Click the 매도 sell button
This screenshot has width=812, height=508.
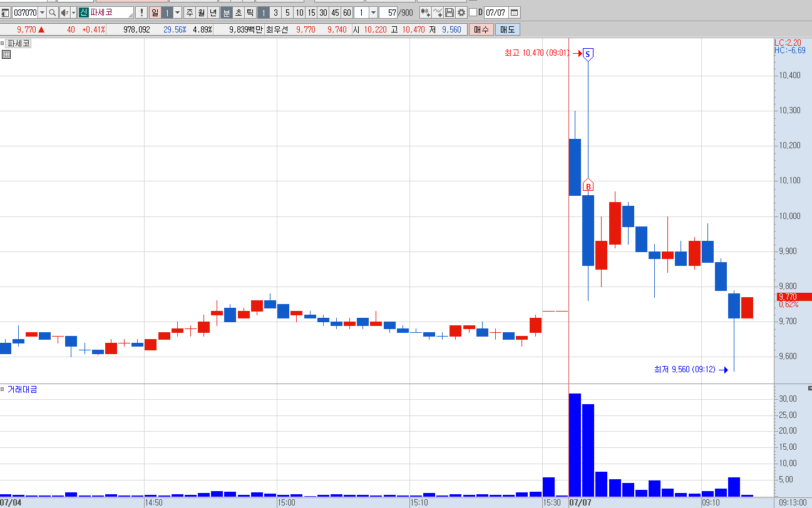[x=507, y=29]
